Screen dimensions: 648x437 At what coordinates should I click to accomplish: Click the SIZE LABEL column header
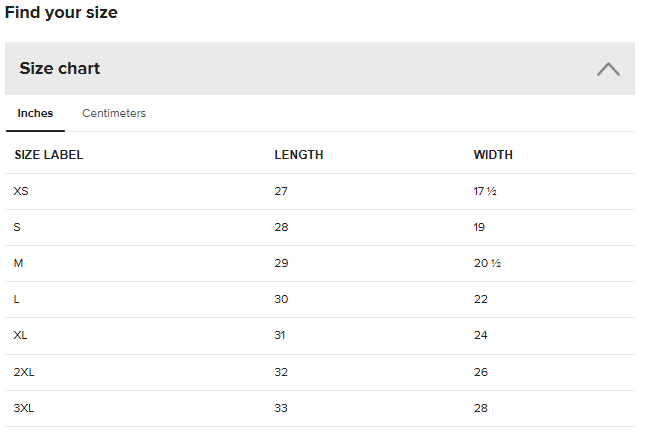coord(49,155)
